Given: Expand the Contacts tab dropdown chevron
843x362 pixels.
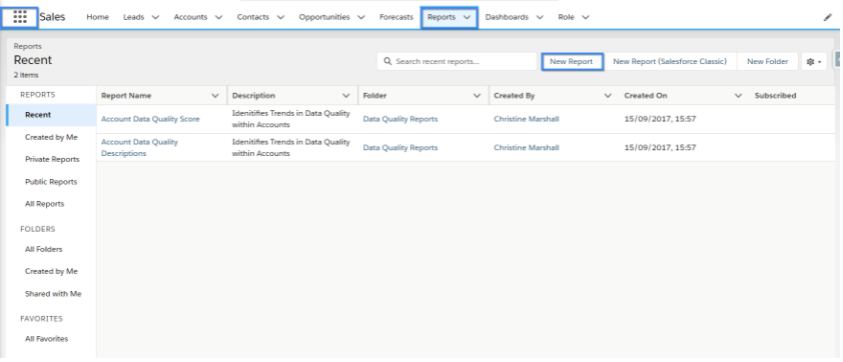Looking at the screenshot, I should coord(281,17).
